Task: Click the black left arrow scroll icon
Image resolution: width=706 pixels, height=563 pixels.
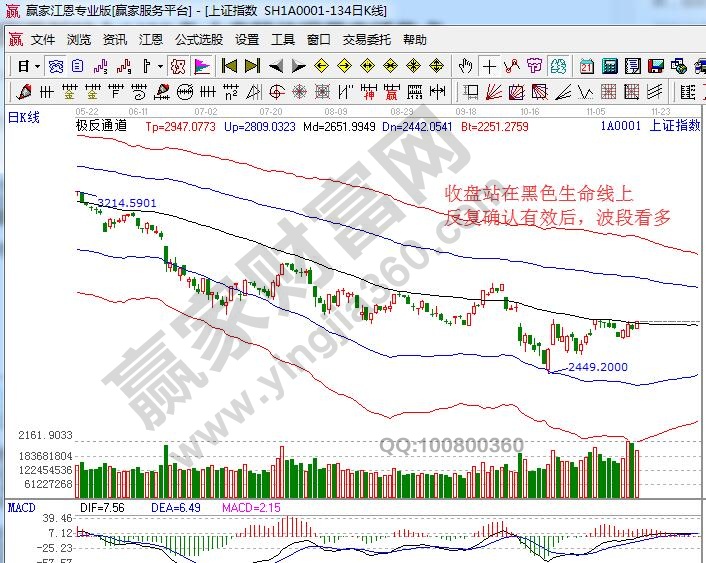Action: tap(275, 66)
